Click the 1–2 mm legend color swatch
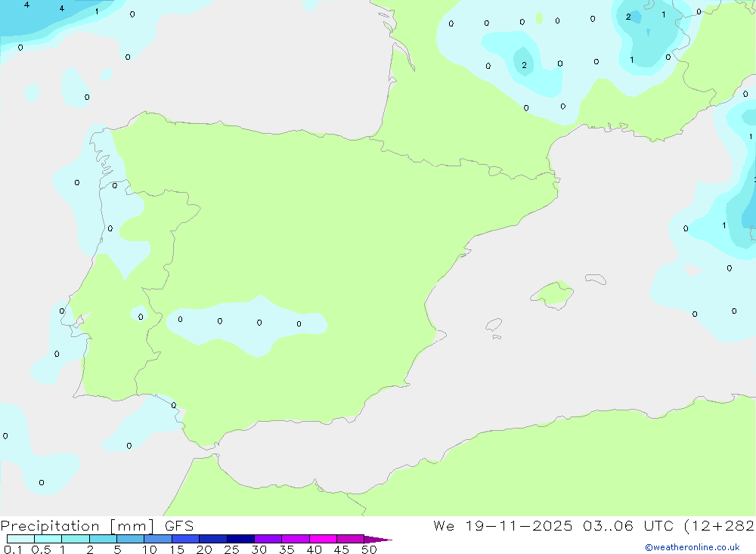Screen dimensions: 756x554 coord(75,539)
